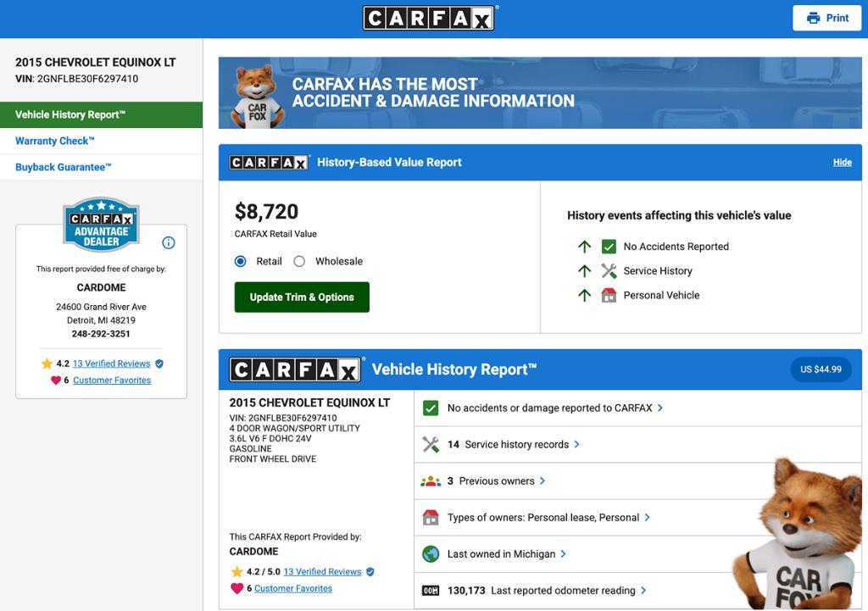Select the Retail value radio button
The width and height of the screenshot is (868, 611).
point(240,261)
